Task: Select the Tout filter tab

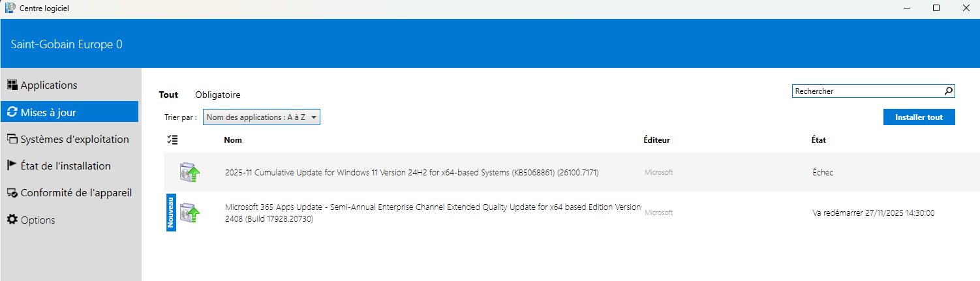Action: pos(168,95)
